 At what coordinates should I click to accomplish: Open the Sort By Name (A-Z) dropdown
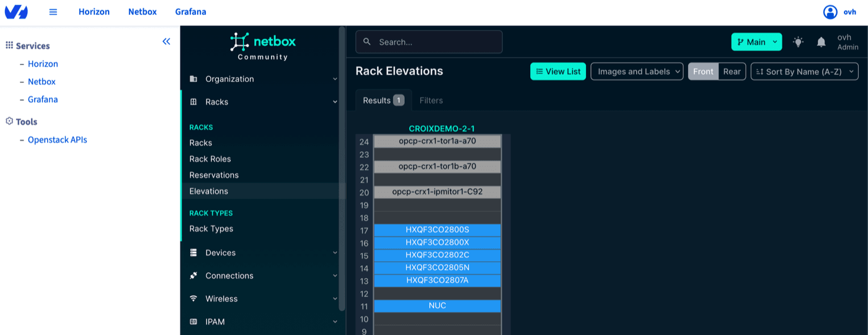pos(804,71)
